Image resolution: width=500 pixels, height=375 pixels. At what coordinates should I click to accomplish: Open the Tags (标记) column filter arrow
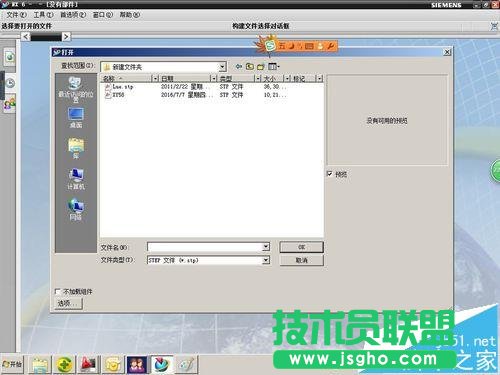(320, 79)
